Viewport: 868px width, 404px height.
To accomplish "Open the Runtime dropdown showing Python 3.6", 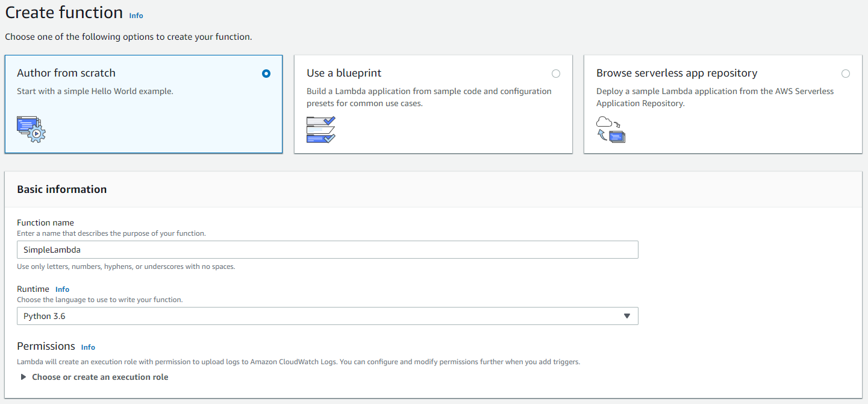I will click(327, 316).
